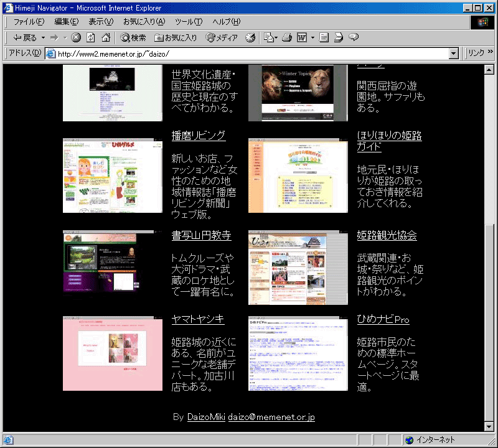Click the status bar page icon
Viewport: 498px width, 448px height.
[8, 440]
